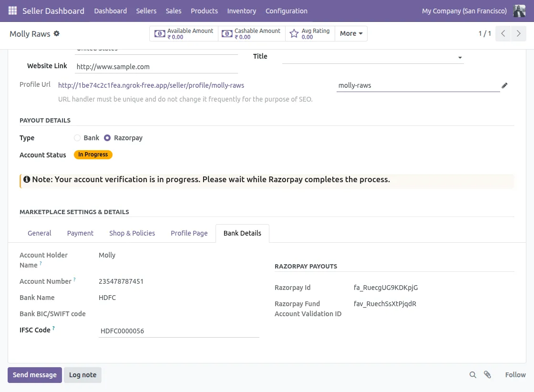Screen dimensions: 534x392
Task: Click the pencil icon next to molly-raws
Action: 504,86
